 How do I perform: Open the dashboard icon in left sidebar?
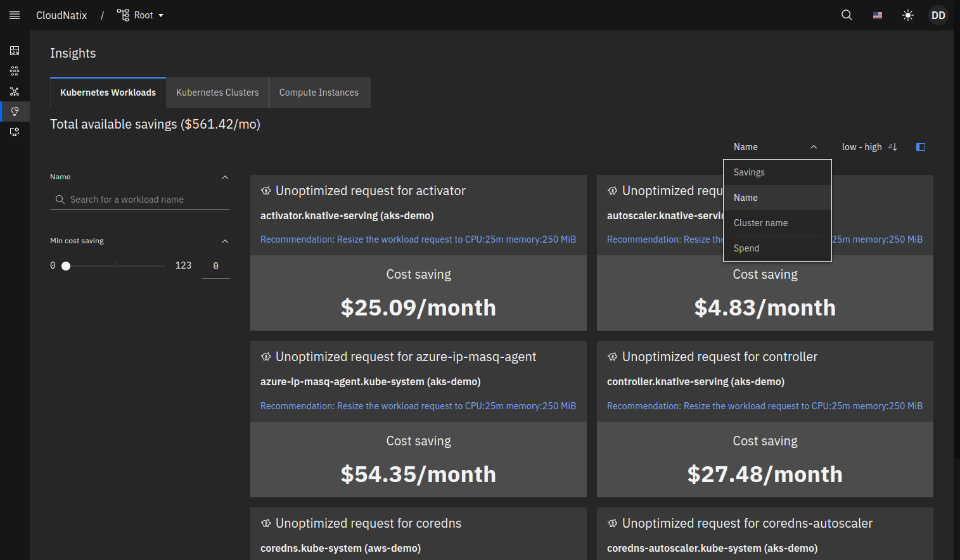[15, 51]
